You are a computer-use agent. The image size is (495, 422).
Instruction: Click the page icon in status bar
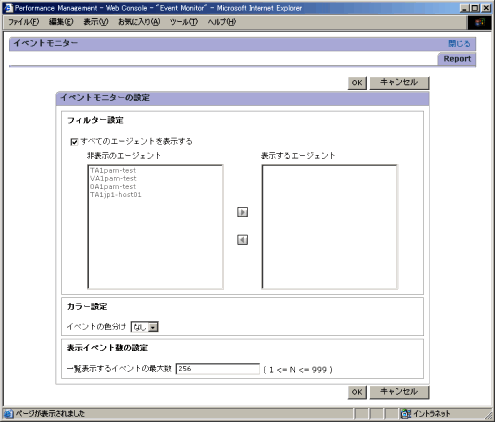tap(9, 414)
